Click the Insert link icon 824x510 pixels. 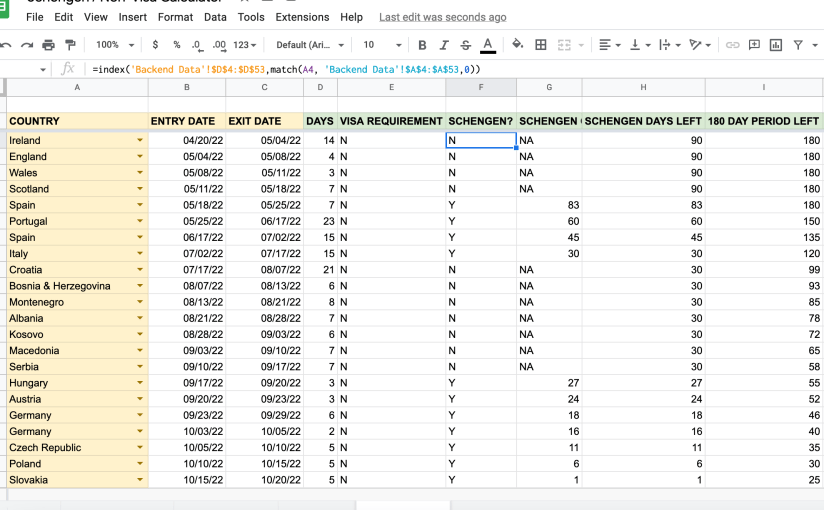tap(733, 45)
